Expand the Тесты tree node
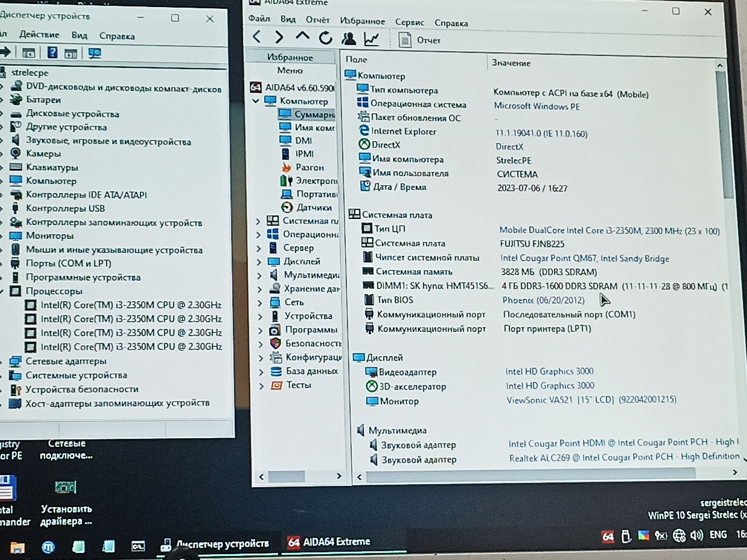Viewport: 747px width, 560px height. pyautogui.click(x=261, y=386)
